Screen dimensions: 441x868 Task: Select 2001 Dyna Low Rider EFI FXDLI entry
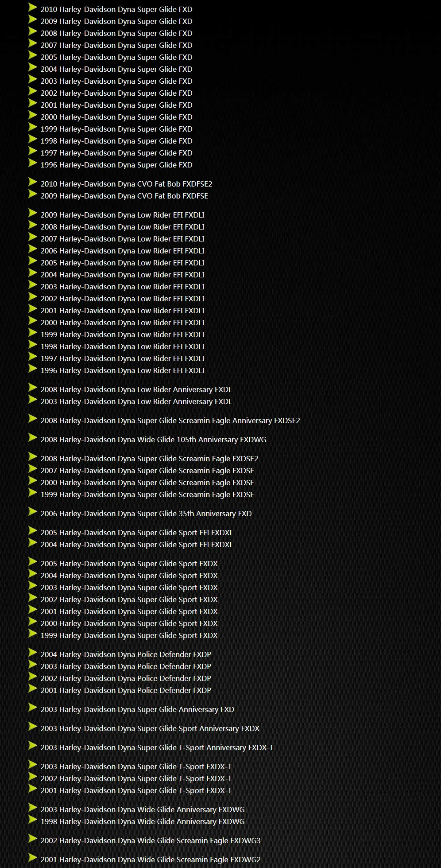123,311
